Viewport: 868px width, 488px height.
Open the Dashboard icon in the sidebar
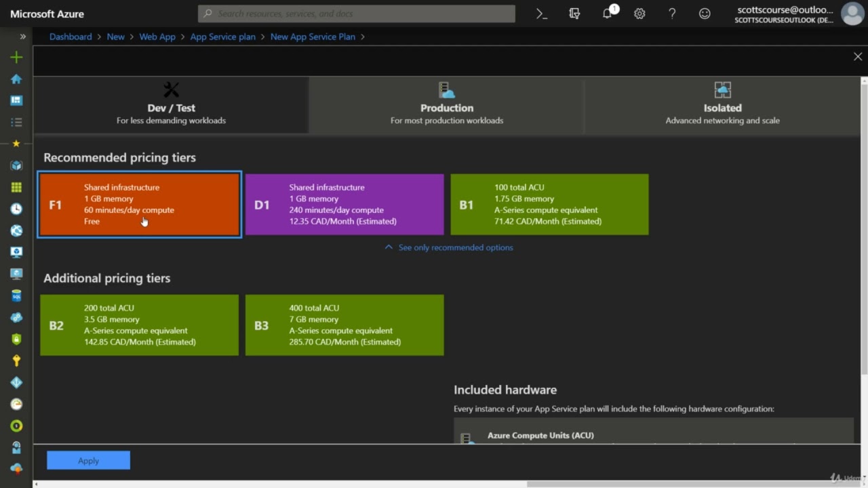click(16, 100)
